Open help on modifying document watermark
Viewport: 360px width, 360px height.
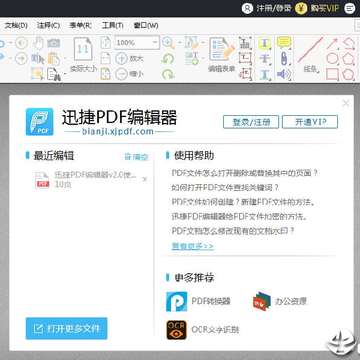(x=233, y=231)
